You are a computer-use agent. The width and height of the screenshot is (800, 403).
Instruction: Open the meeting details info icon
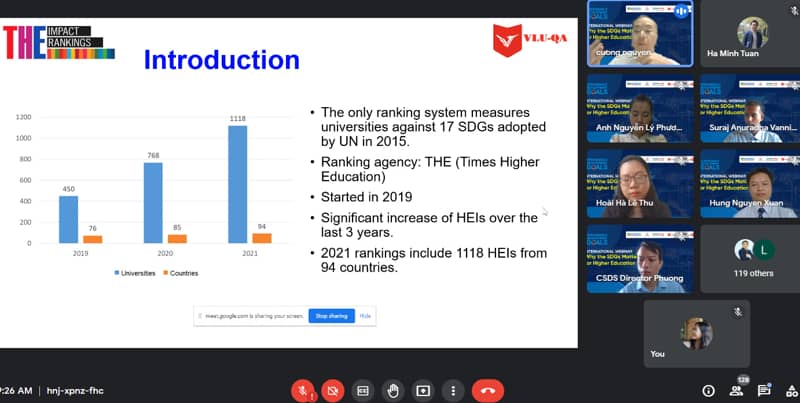pos(709,391)
